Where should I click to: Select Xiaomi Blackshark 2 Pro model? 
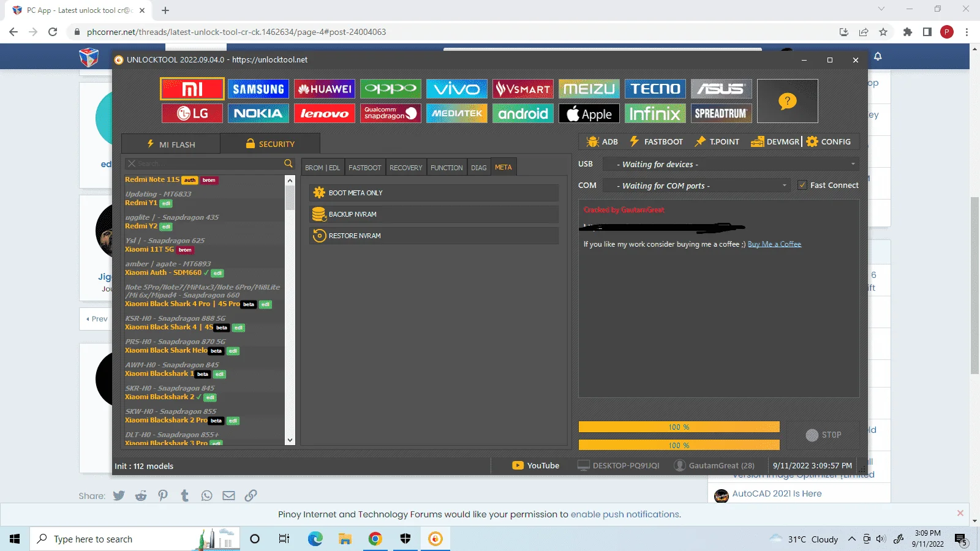tap(166, 420)
